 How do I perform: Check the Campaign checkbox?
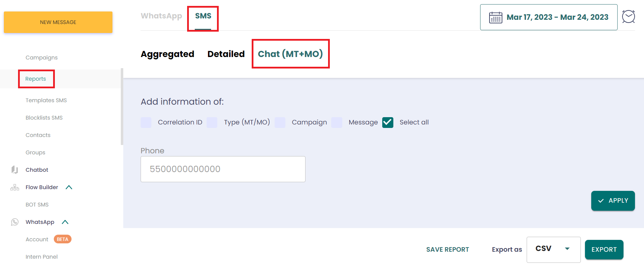coord(280,122)
